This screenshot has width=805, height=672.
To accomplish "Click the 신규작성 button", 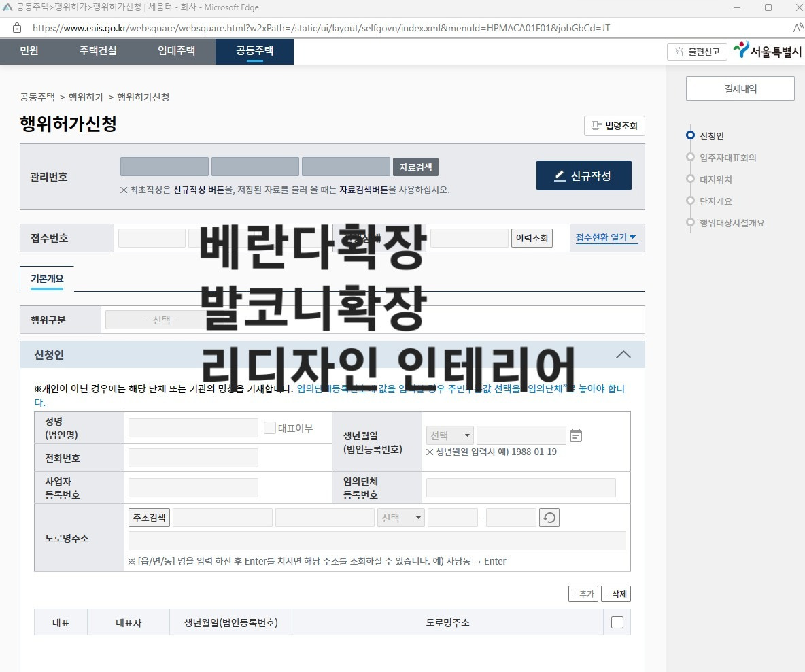I will coord(584,175).
